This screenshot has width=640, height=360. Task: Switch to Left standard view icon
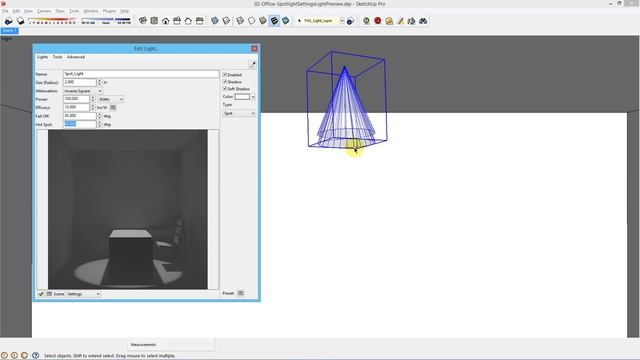[200, 20]
